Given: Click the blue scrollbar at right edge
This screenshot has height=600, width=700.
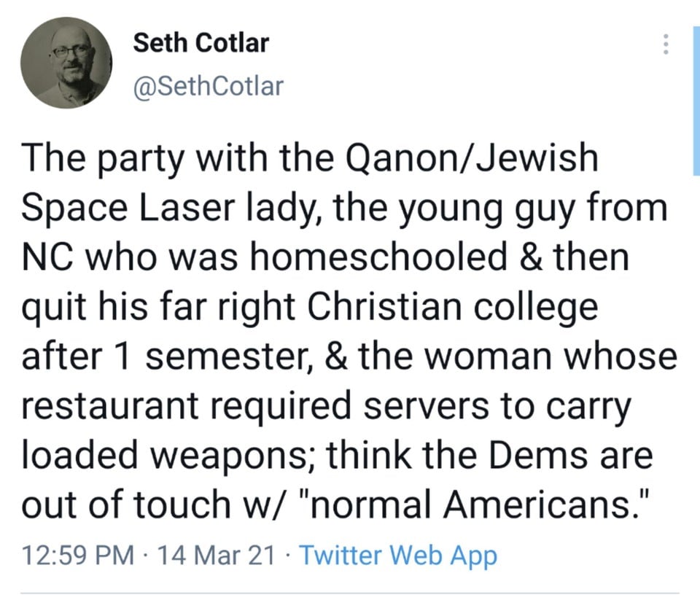Looking at the screenshot, I should coord(696,101).
